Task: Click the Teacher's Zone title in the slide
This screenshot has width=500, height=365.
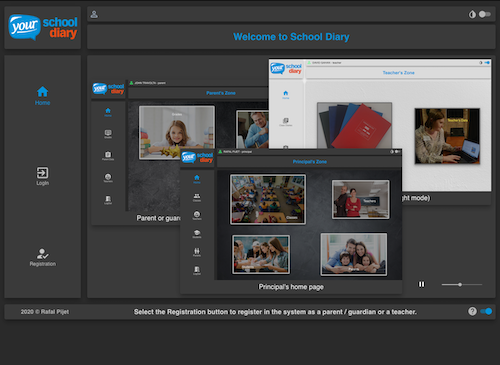Action: 398,73
